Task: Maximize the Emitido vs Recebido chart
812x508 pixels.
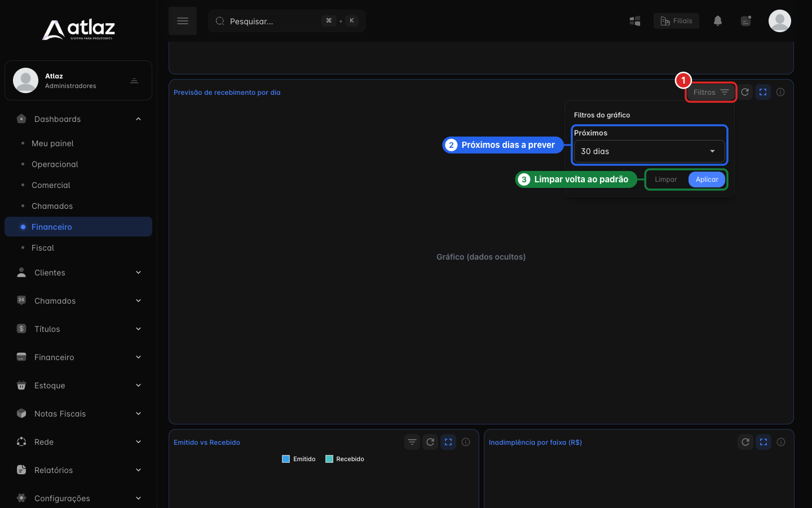Action: (x=448, y=442)
